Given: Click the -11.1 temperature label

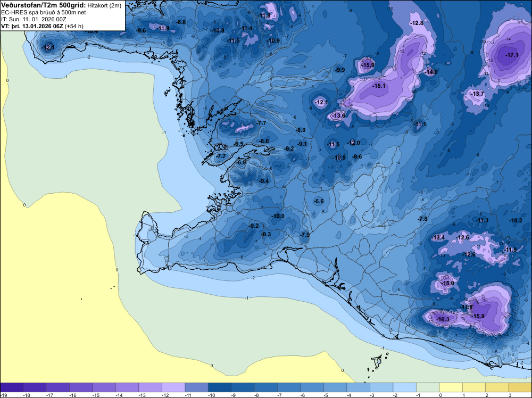Looking at the screenshot, I should coord(420,124).
